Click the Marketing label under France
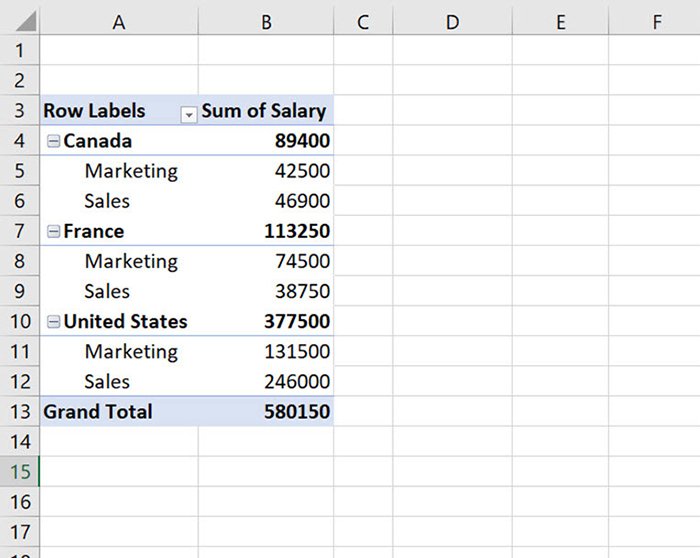 [131, 261]
